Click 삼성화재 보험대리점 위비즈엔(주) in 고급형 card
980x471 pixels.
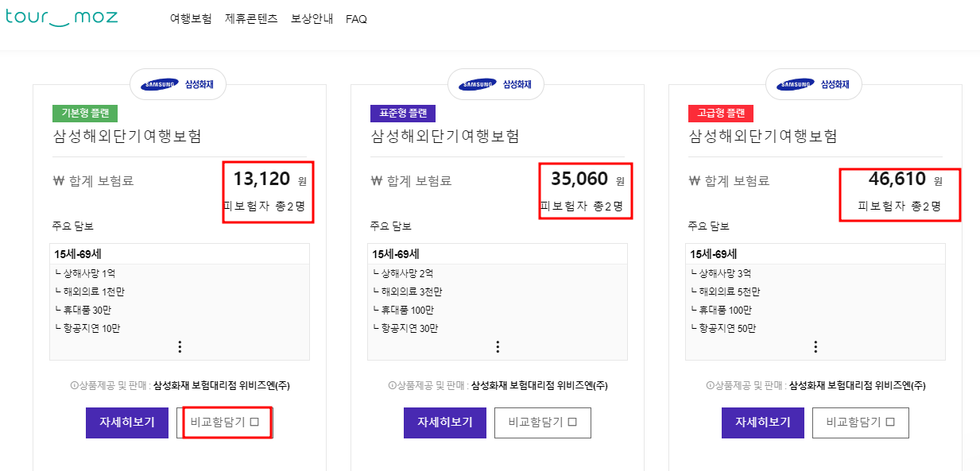pos(857,386)
